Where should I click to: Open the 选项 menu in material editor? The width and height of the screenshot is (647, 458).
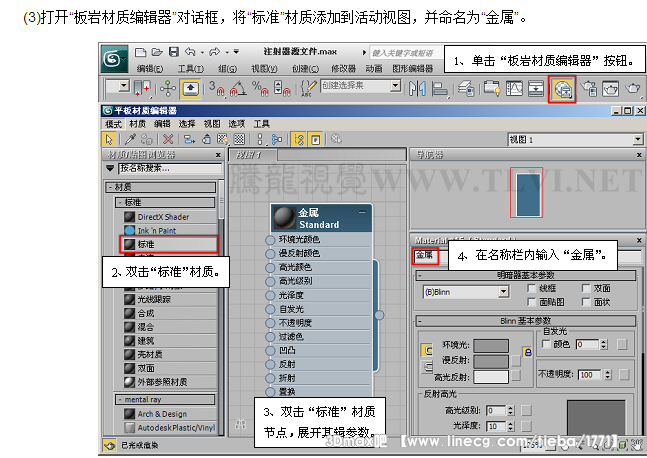point(236,124)
